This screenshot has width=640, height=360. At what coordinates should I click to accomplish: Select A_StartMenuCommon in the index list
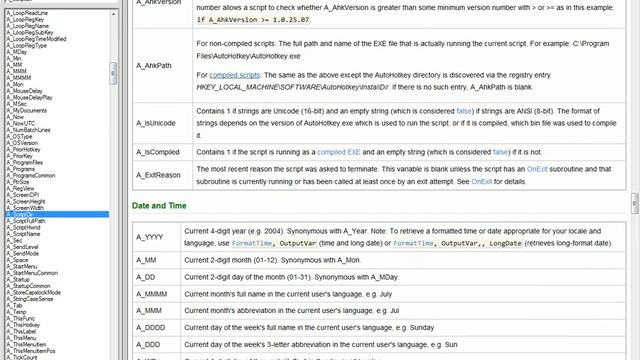pyautogui.click(x=32, y=273)
